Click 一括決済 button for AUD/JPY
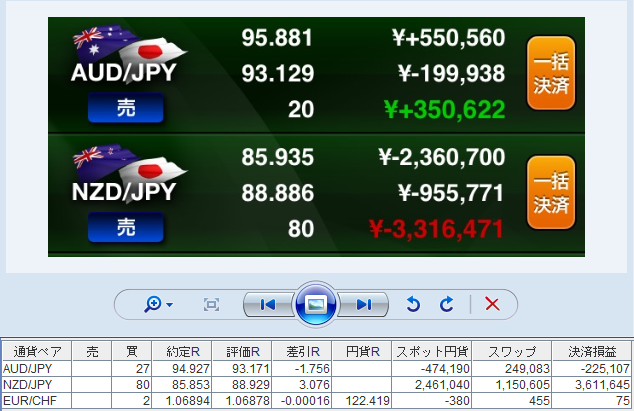 point(551,73)
